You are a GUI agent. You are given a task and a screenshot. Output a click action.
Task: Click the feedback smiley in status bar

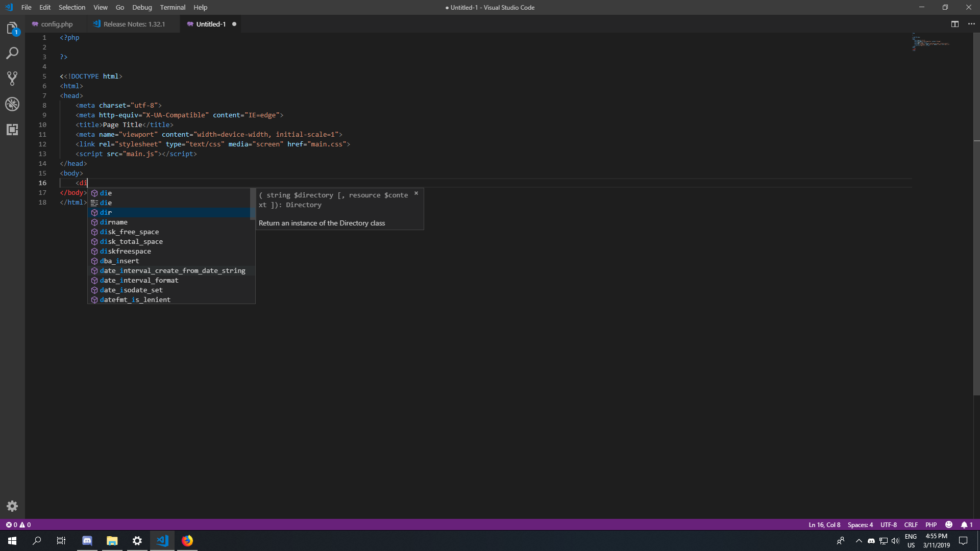point(948,524)
